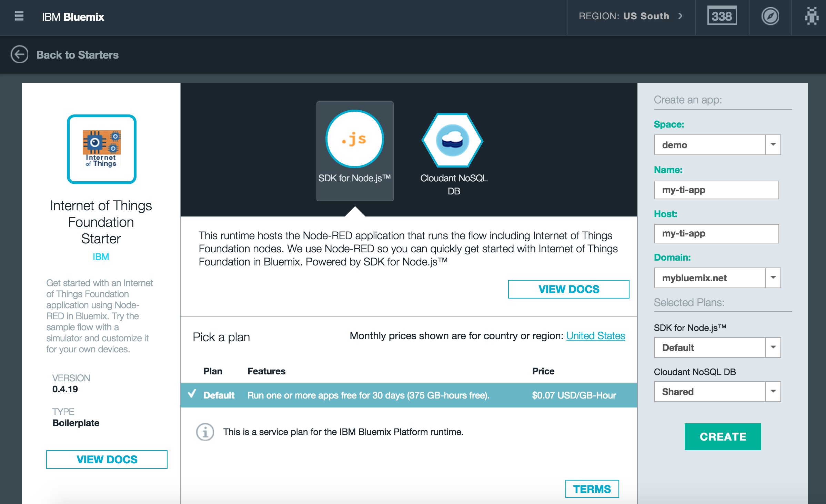826x504 pixels.
Task: Click into the Name input field
Action: pos(716,190)
